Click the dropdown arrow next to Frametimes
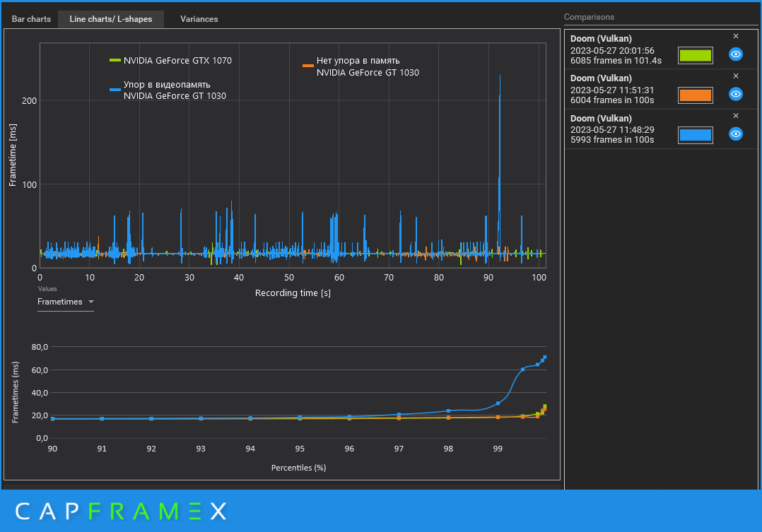This screenshot has width=762, height=532. pyautogui.click(x=91, y=302)
